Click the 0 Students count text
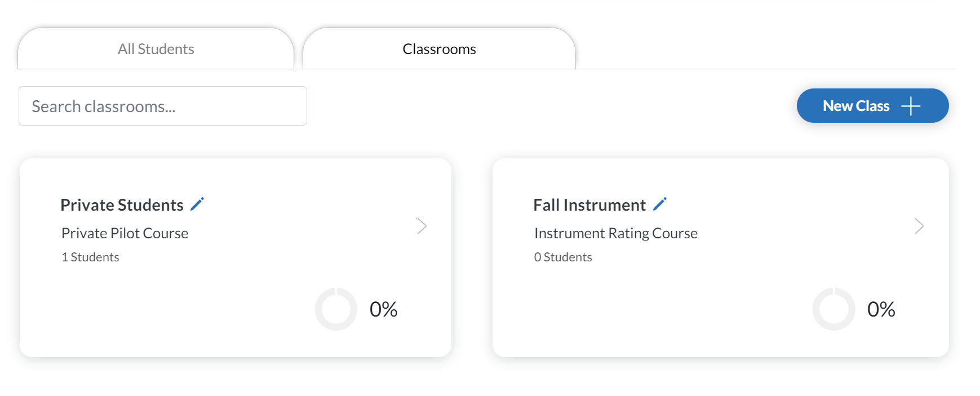 coord(563,257)
